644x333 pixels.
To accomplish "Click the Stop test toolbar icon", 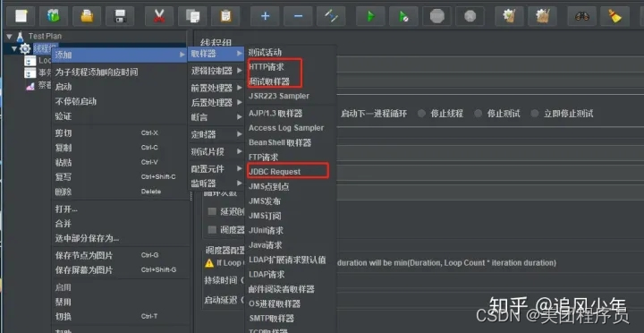I will pos(437,16).
